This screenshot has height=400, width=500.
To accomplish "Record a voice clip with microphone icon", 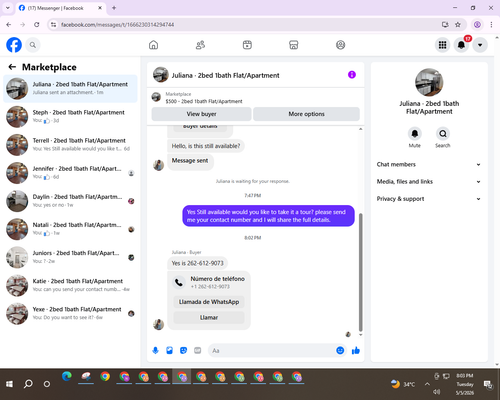I will tap(155, 351).
